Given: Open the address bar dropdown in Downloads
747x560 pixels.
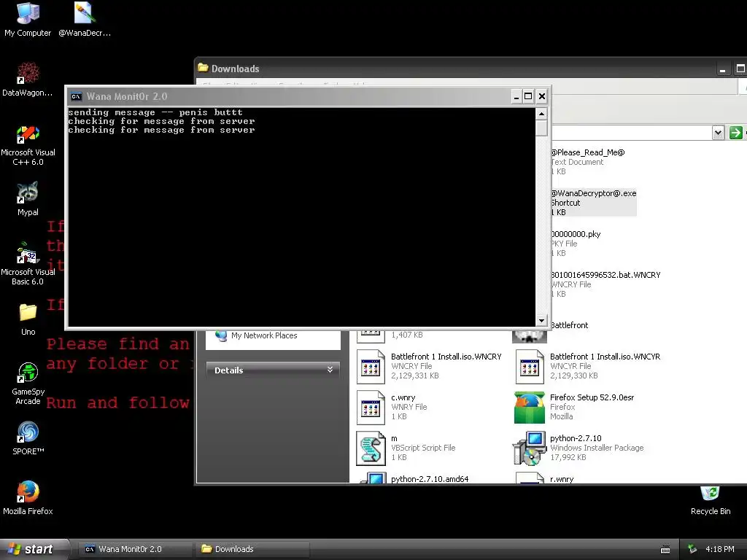Looking at the screenshot, I should tap(718, 133).
